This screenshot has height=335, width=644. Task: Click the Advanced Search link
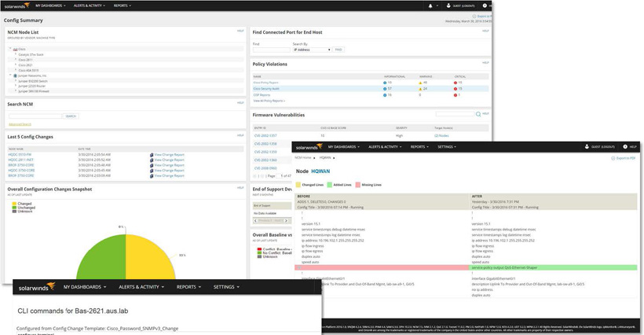[20, 124]
